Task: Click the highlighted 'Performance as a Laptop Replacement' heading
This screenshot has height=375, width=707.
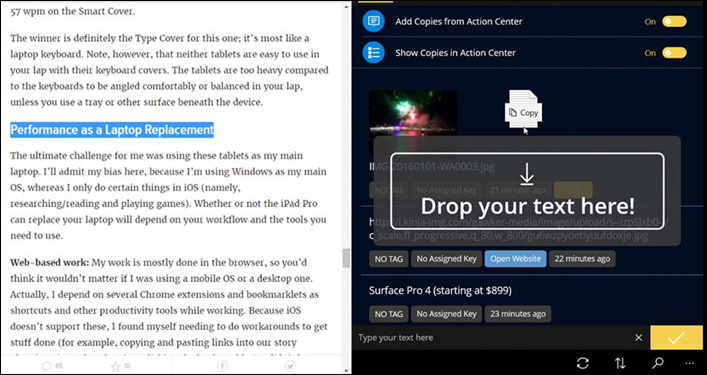Action: [x=112, y=130]
